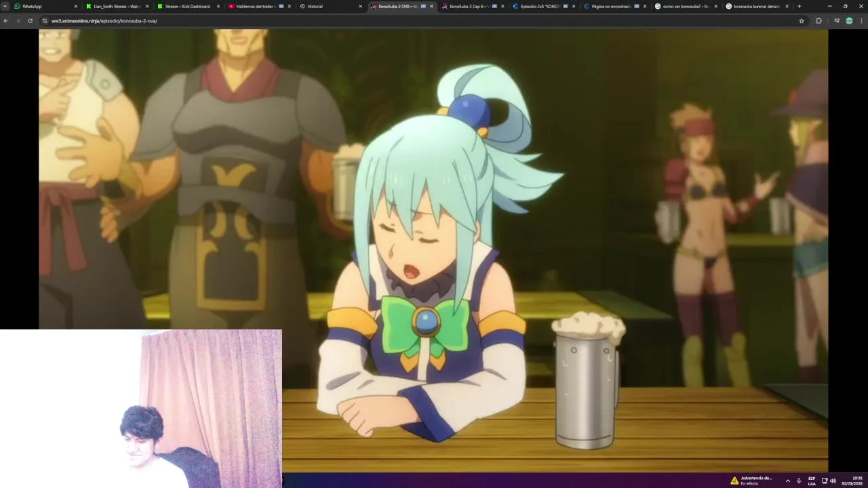This screenshot has width=868, height=488.
Task: Close the active KonoSuba 2 OVA tab
Action: 431,6
